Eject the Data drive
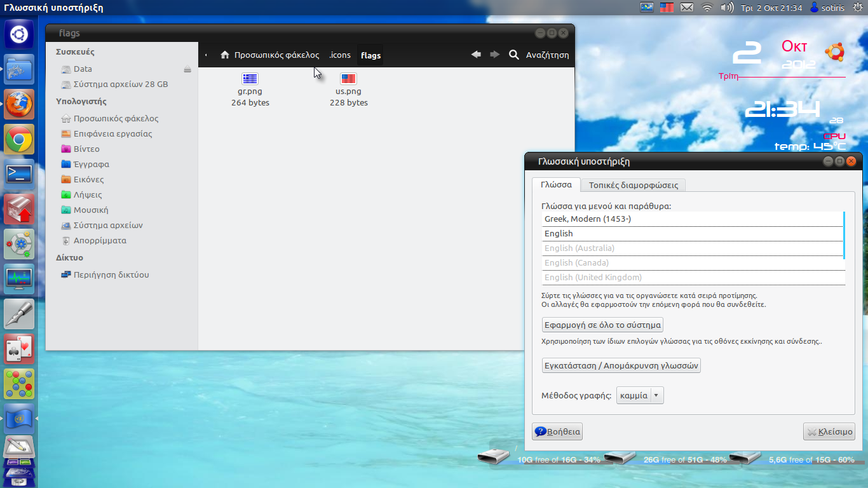The image size is (868, 488). click(187, 69)
